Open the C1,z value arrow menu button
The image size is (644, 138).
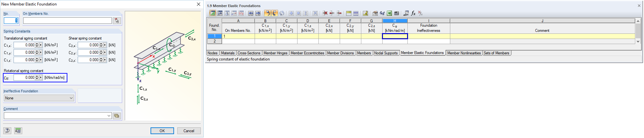[41, 60]
